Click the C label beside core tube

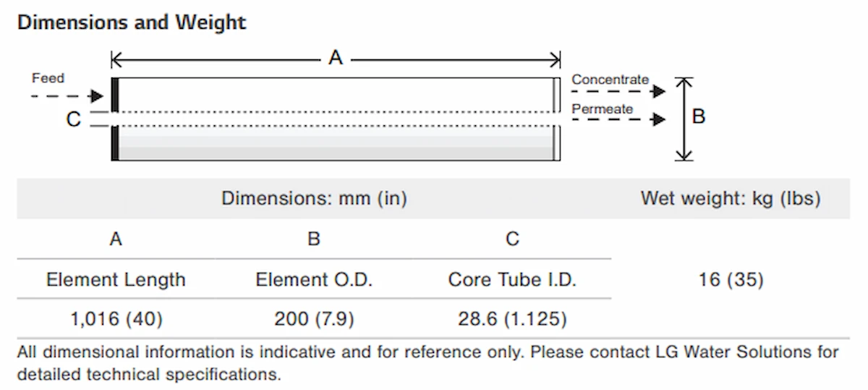tap(73, 119)
